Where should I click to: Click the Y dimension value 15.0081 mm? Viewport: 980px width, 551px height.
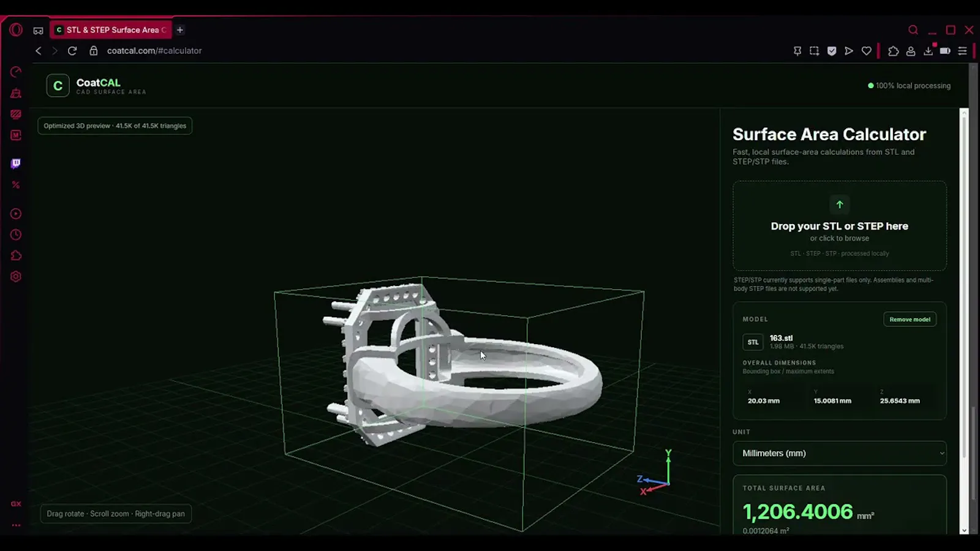(832, 401)
